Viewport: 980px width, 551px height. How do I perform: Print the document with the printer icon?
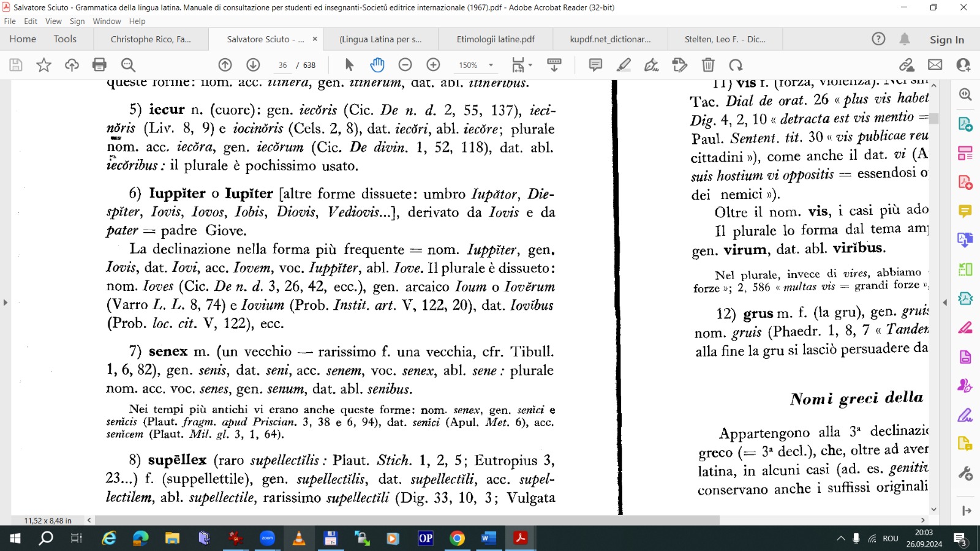[99, 65]
